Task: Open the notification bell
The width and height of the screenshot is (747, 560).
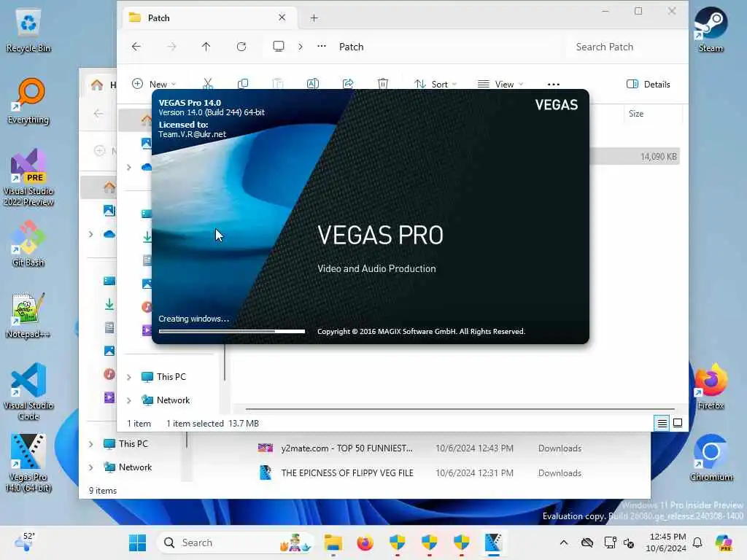Action: (x=697, y=542)
